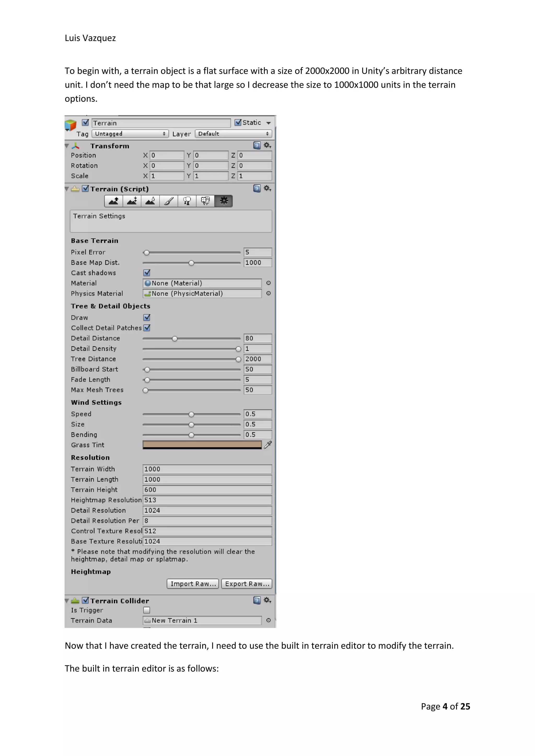Image resolution: width=535 pixels, height=756 pixels.
Task: Click the Import Raw... button
Action: (x=193, y=584)
